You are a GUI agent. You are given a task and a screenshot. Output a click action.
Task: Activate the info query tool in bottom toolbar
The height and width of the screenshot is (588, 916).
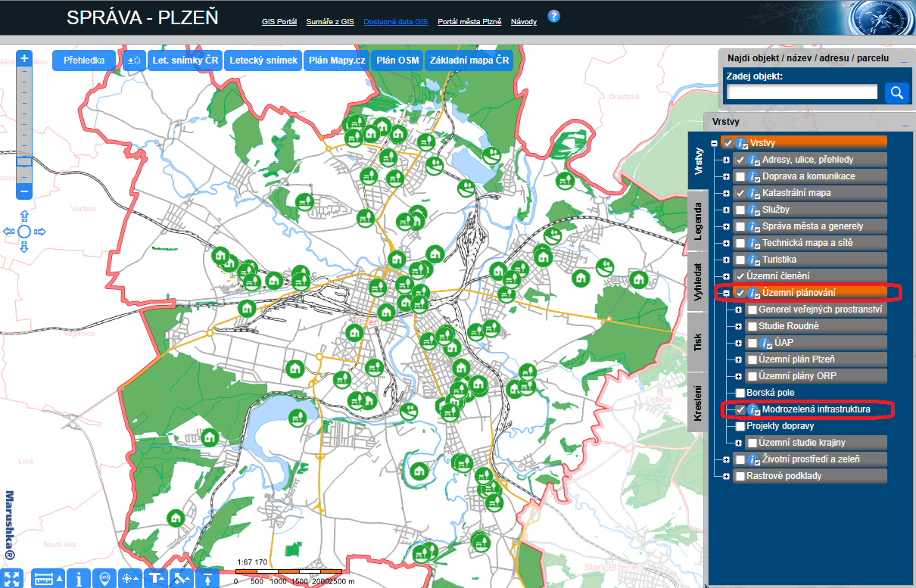click(x=79, y=578)
